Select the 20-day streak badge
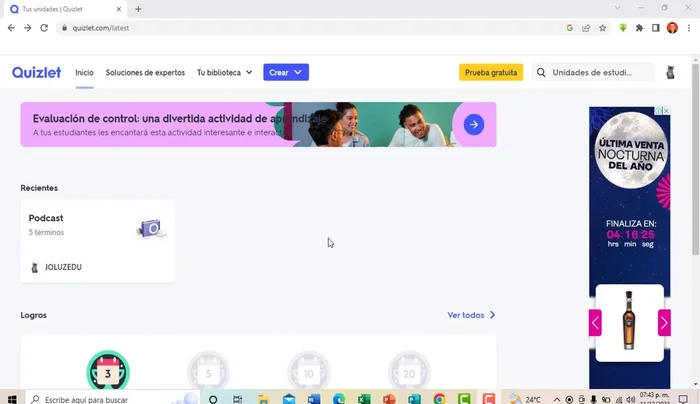 click(409, 371)
